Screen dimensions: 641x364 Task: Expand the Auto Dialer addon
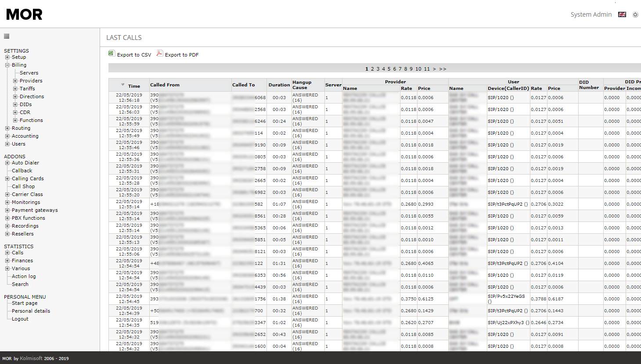click(7, 163)
